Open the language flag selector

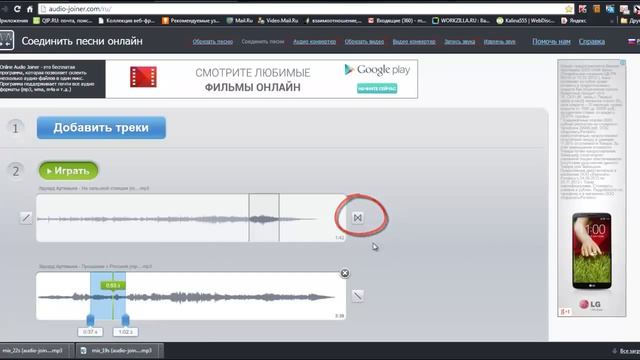[x=633, y=41]
